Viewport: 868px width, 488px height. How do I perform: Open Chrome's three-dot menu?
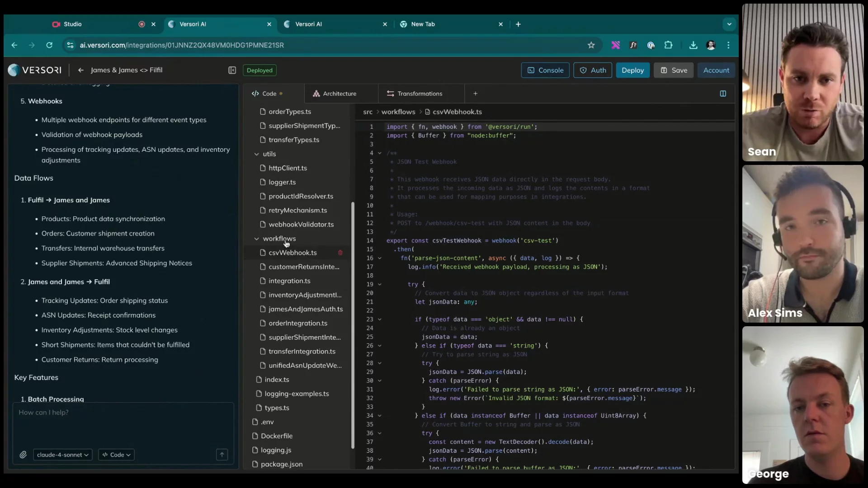click(728, 45)
